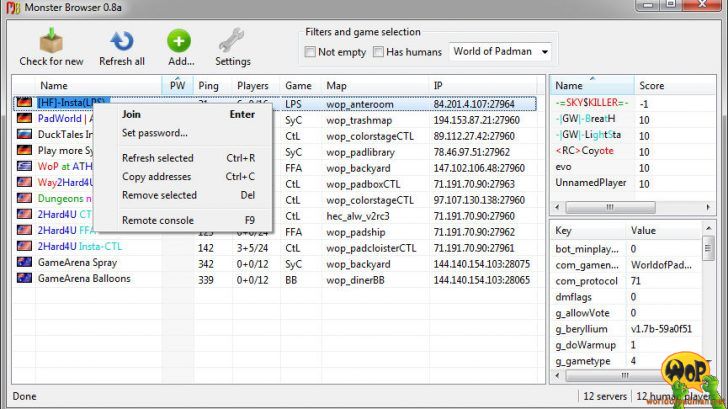Click the hec_alw_v2rc3 map cell

358,216
